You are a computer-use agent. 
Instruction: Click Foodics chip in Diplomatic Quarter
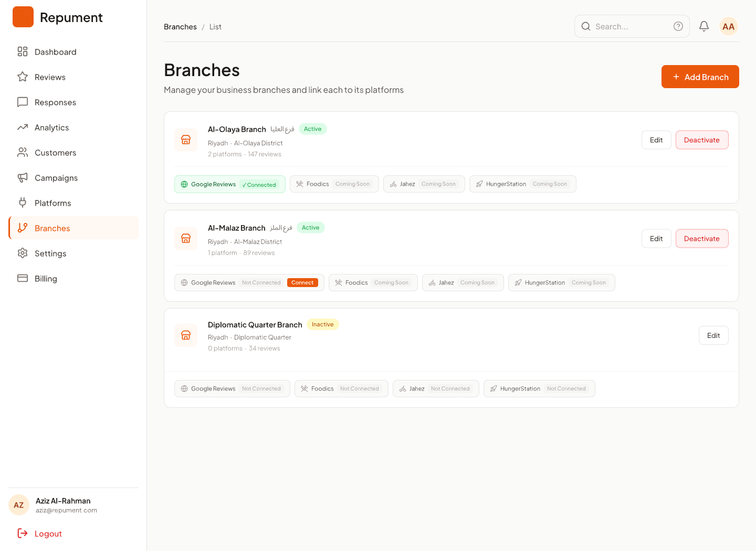[341, 389]
